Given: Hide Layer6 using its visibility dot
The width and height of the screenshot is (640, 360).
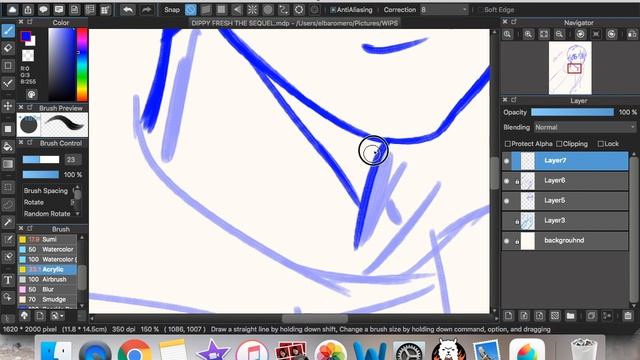Looking at the screenshot, I should (507, 181).
